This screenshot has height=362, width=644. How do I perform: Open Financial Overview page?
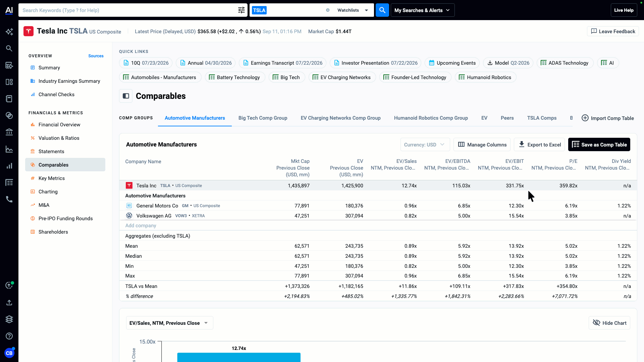59,125
